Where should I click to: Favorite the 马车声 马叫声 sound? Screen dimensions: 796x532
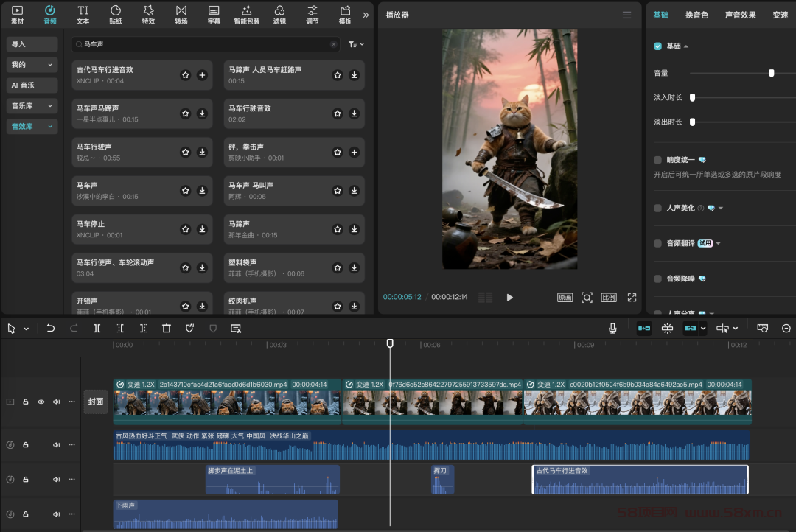pyautogui.click(x=338, y=191)
